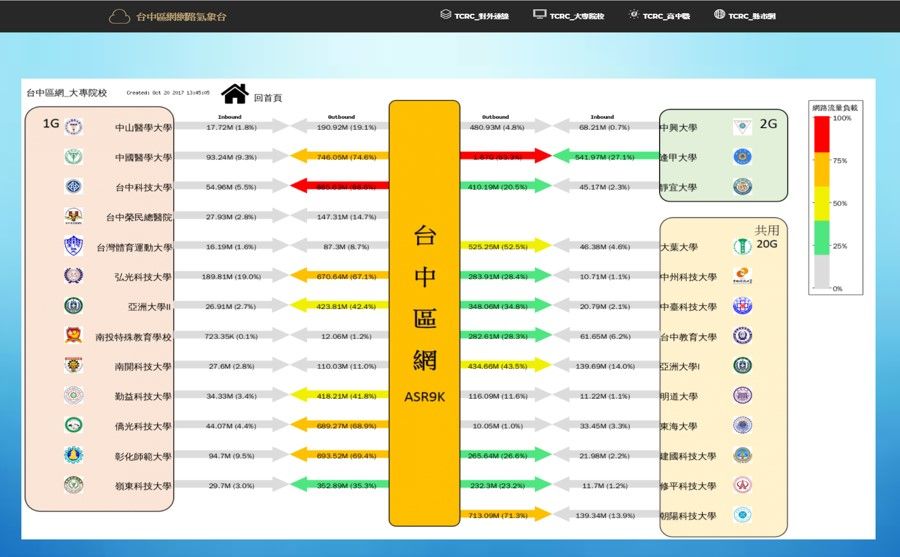Click the 台中教育大學 logo

742,335
